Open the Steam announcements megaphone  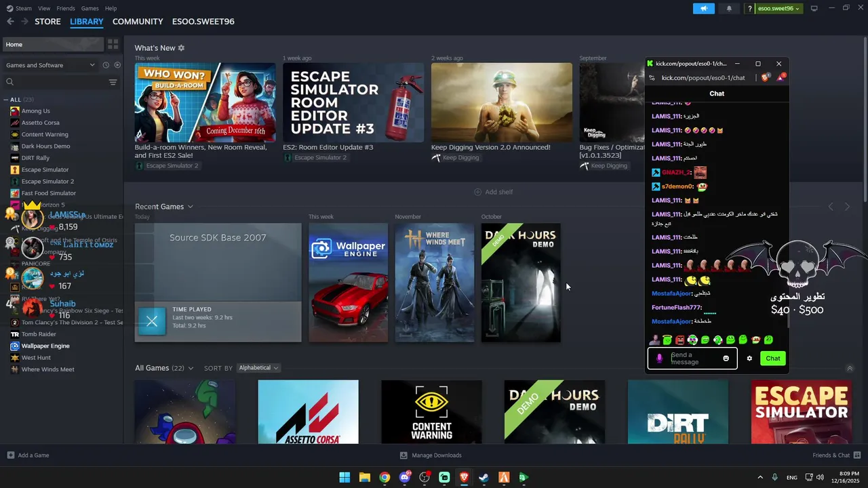[x=704, y=8]
